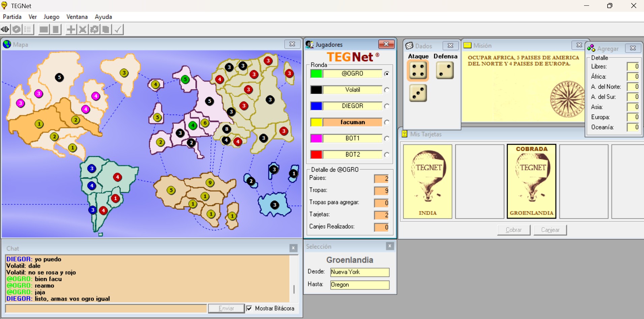Screen dimensions: 644x319
Task: Select the BOT2 radio button
Action: (387, 154)
